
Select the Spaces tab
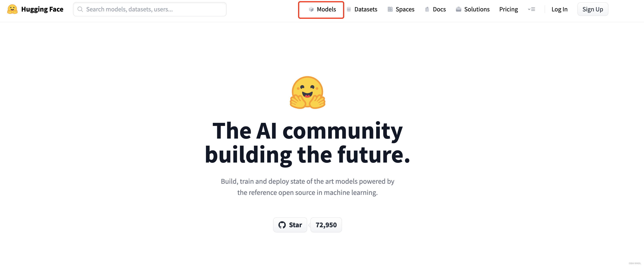pyautogui.click(x=404, y=9)
